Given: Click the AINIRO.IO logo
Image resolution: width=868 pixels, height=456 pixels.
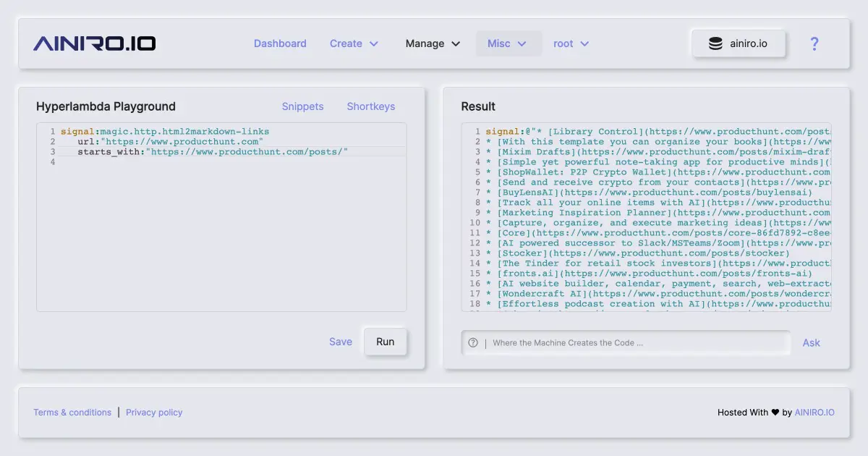Looking at the screenshot, I should pos(94,43).
